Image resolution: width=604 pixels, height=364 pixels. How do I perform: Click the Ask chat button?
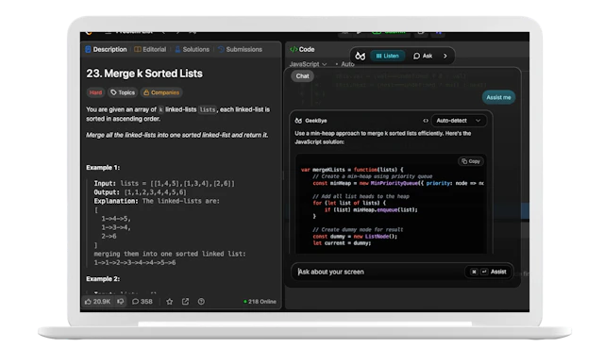pos(423,56)
